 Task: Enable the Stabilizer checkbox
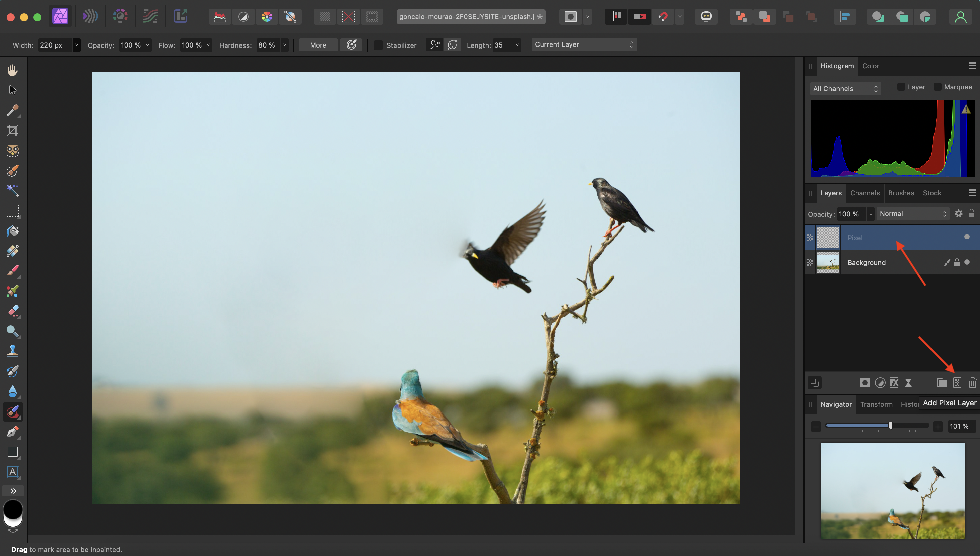[378, 45]
